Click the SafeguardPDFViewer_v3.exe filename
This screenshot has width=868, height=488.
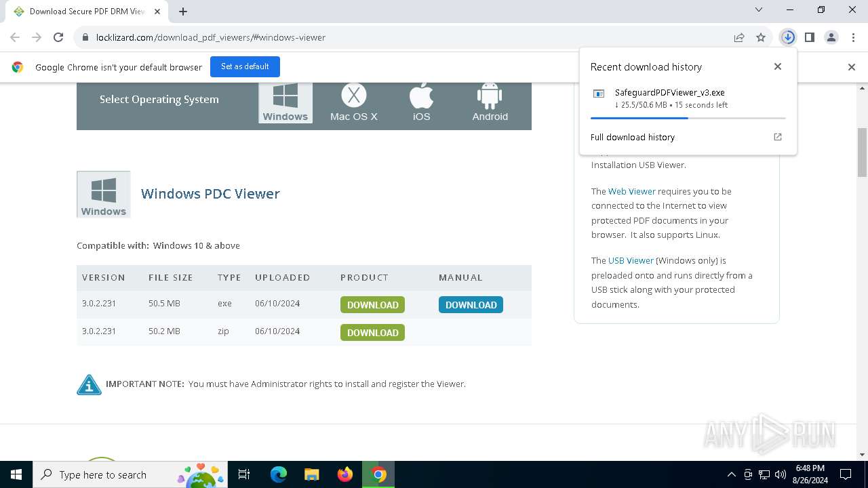pos(669,93)
